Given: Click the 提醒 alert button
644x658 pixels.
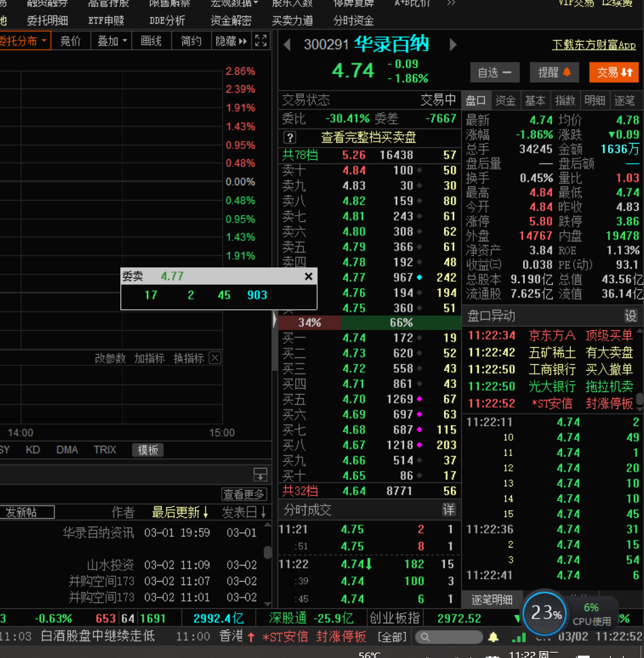Looking at the screenshot, I should [554, 73].
